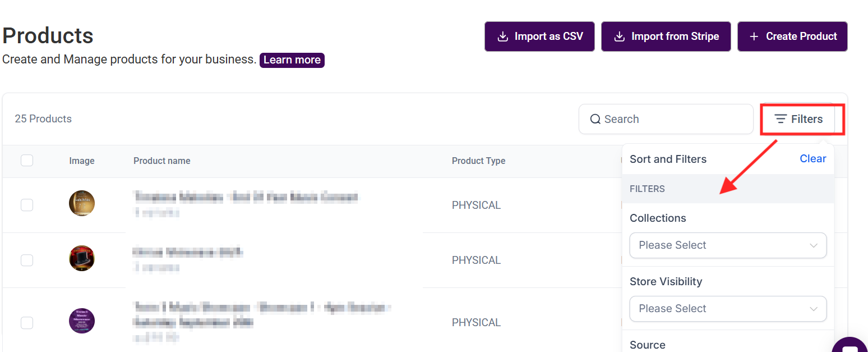Tick the select-all checkbox in the table header
Screen dimensions: 868x352
(27, 161)
